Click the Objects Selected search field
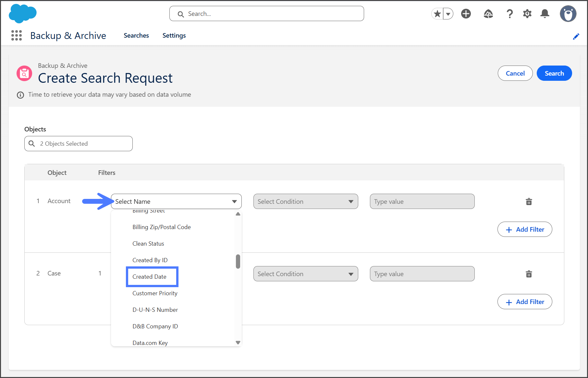The height and width of the screenshot is (378, 588). (79, 144)
